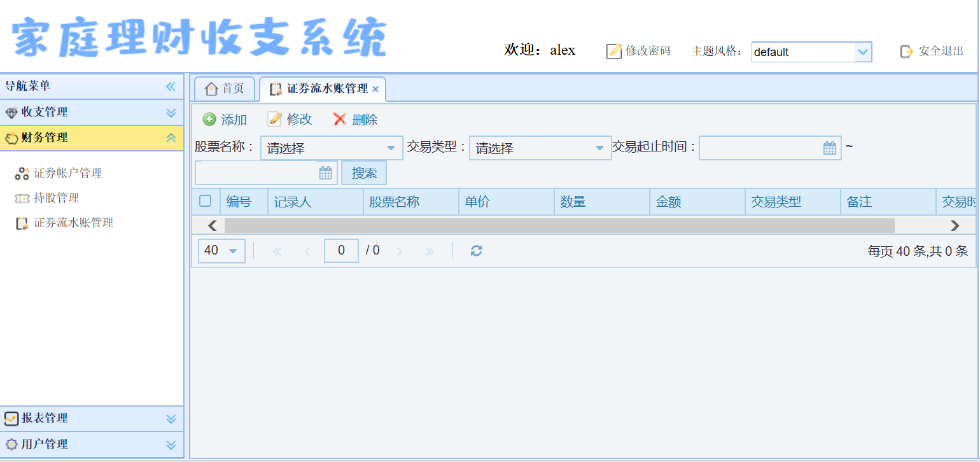The image size is (980, 462).
Task: Click the 添加 button label
Action: coord(234,120)
